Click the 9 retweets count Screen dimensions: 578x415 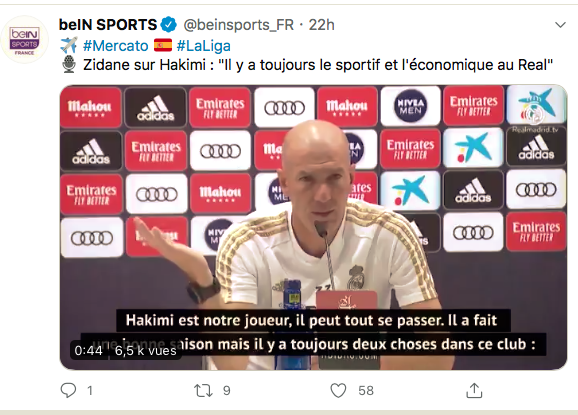[227, 391]
